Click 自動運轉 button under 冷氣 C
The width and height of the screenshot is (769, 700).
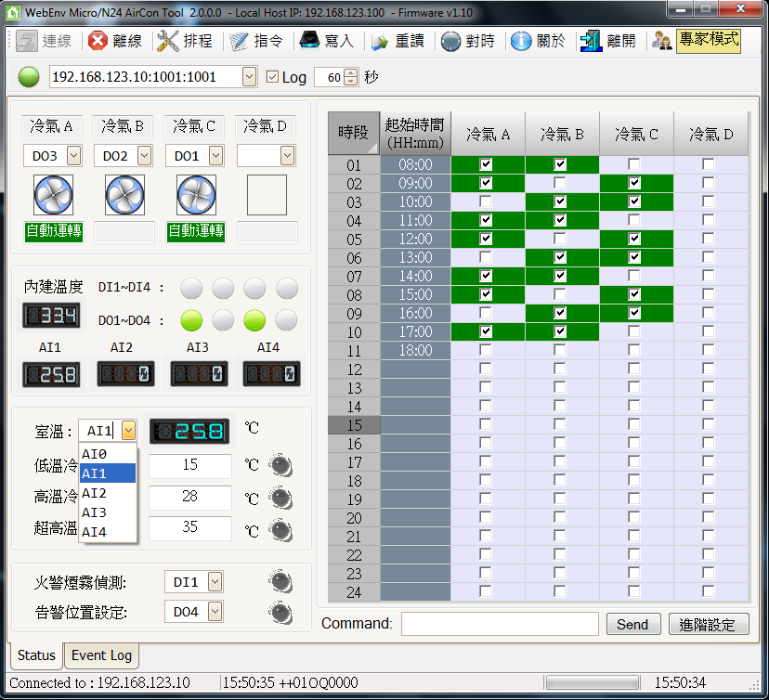[196, 231]
